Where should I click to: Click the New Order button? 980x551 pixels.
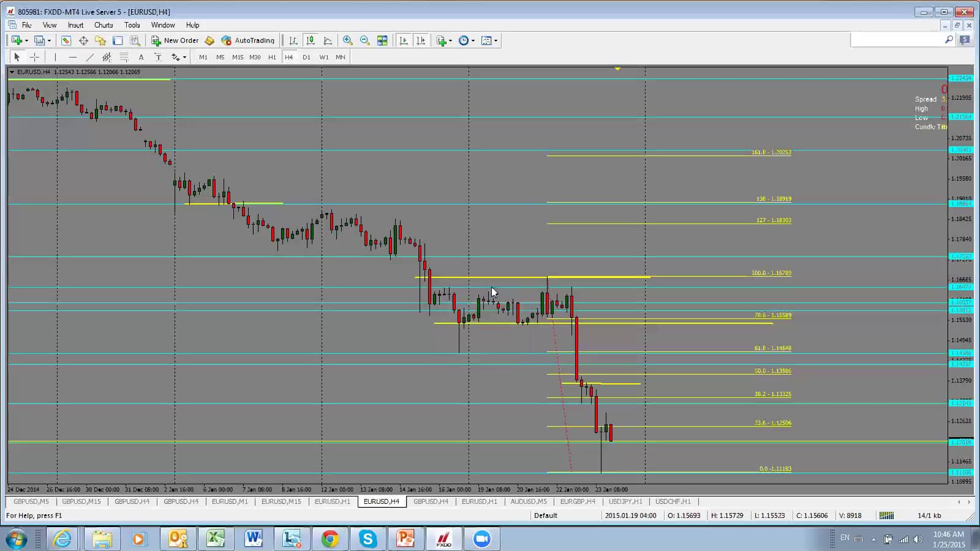[175, 40]
